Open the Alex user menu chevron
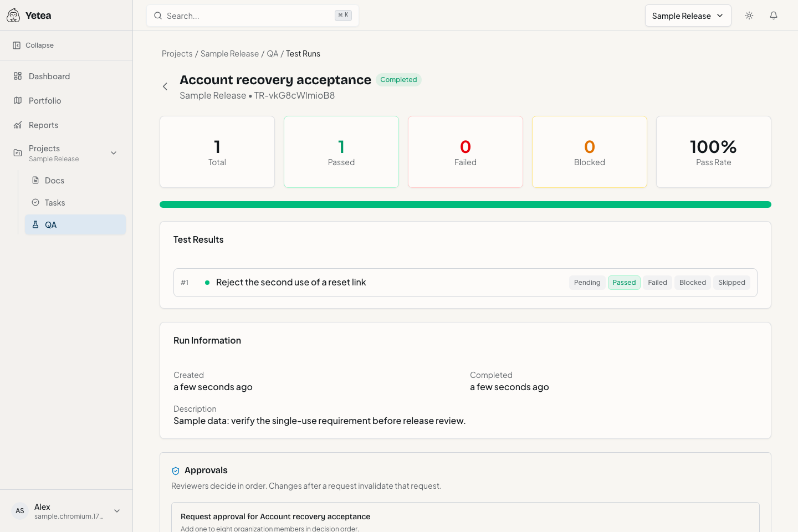The width and height of the screenshot is (798, 532). click(x=117, y=511)
